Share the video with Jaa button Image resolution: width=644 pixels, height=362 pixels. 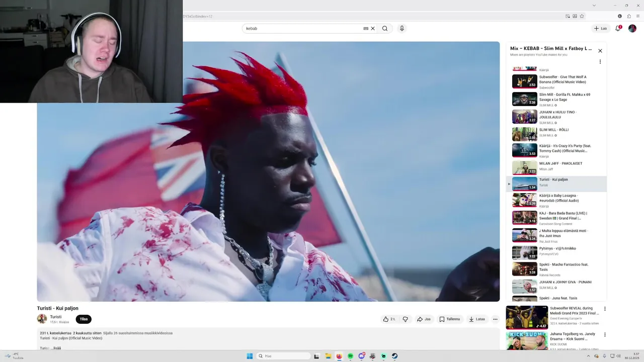click(x=424, y=319)
